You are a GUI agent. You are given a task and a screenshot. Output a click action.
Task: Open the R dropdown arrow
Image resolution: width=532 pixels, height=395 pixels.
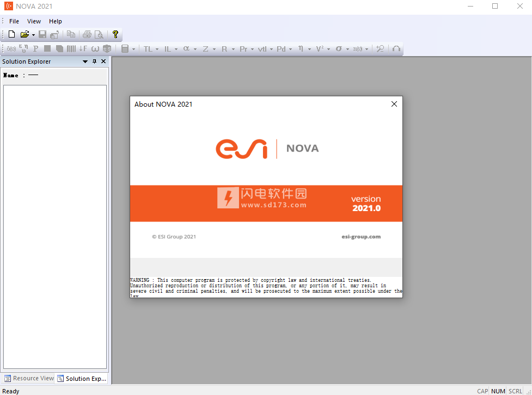233,50
